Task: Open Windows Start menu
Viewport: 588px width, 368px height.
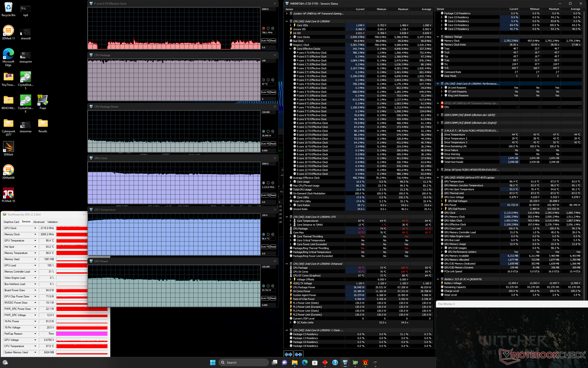Action: 213,362
